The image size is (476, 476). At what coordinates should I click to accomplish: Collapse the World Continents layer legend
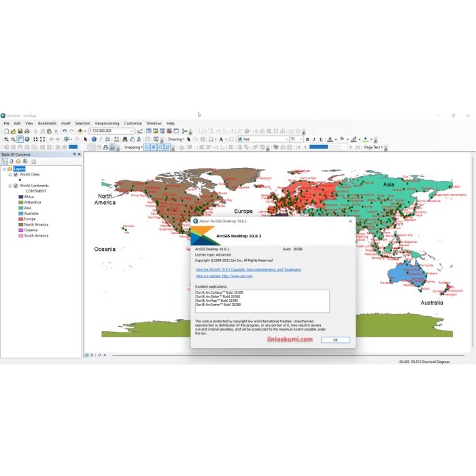coord(10,186)
